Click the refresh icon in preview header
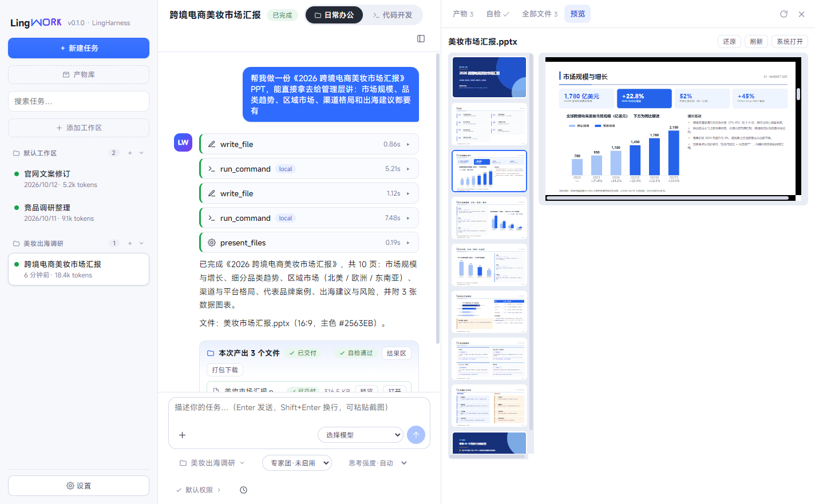Viewport: 815px width, 504px height. 784,14
